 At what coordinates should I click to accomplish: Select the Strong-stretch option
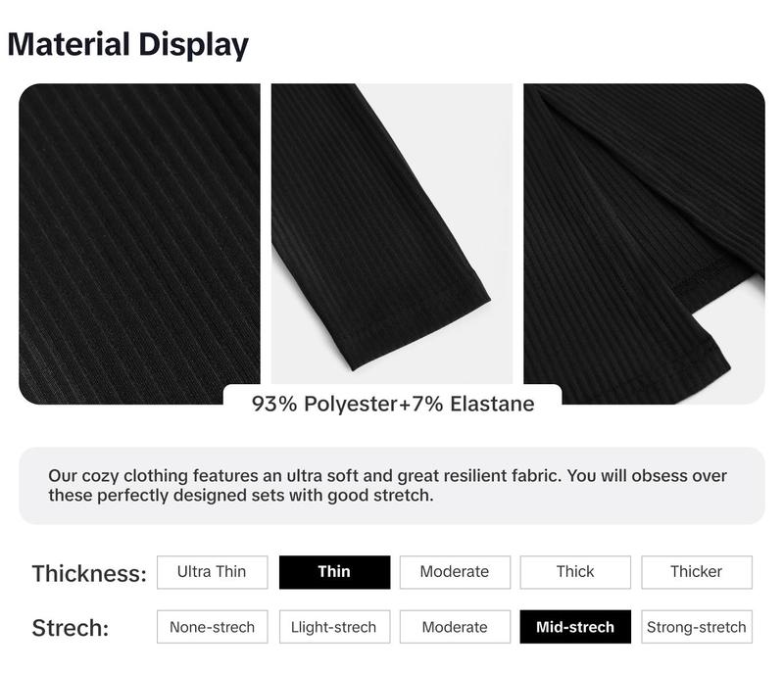pyautogui.click(x=697, y=627)
